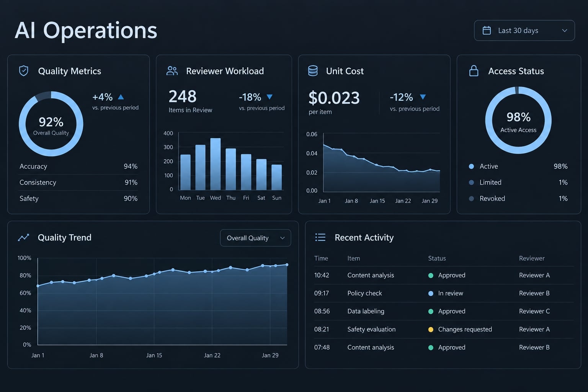Screen dimensions: 588x392
Task: Click the Item column header
Action: tap(354, 258)
